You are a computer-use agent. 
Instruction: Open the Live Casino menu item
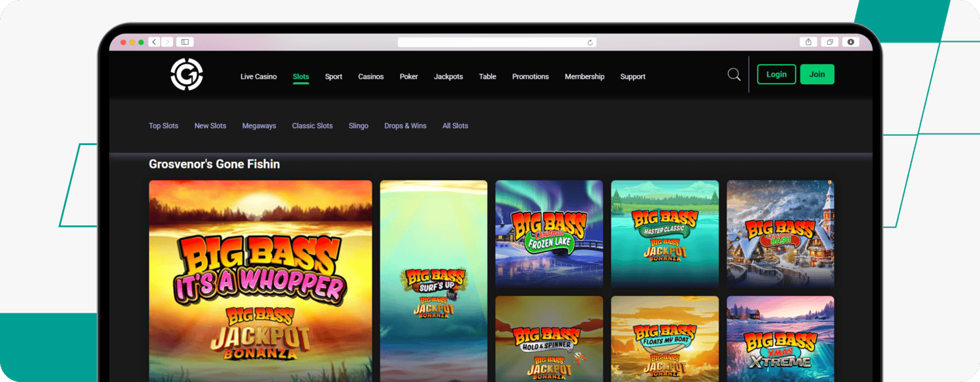259,76
